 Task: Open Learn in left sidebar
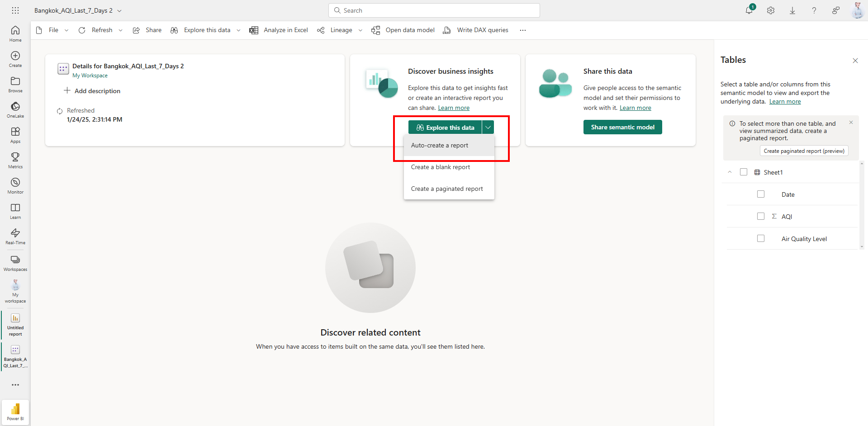pyautogui.click(x=15, y=211)
